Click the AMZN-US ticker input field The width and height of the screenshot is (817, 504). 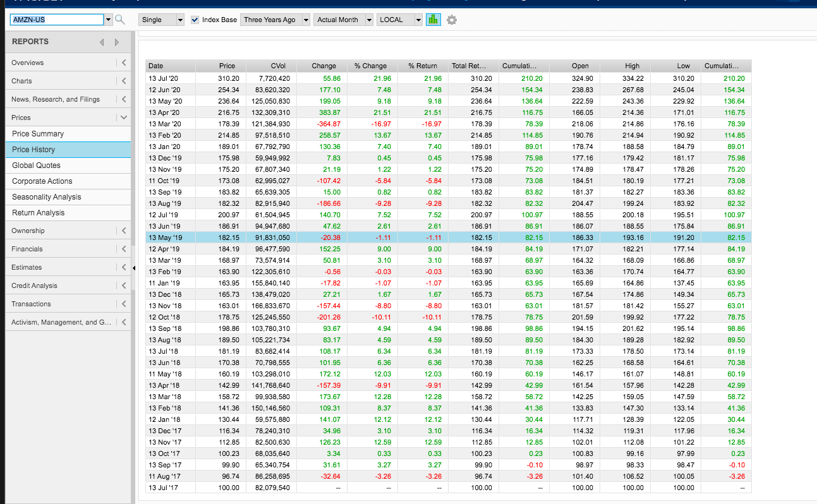tap(56, 20)
